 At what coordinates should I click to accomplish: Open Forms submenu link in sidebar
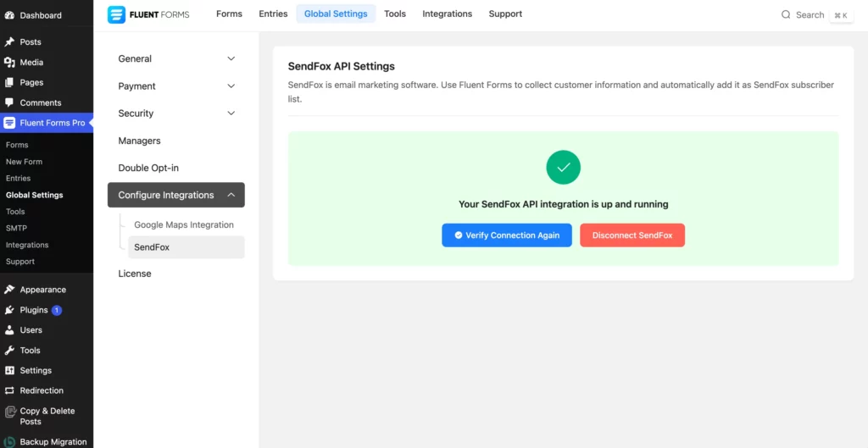click(17, 145)
